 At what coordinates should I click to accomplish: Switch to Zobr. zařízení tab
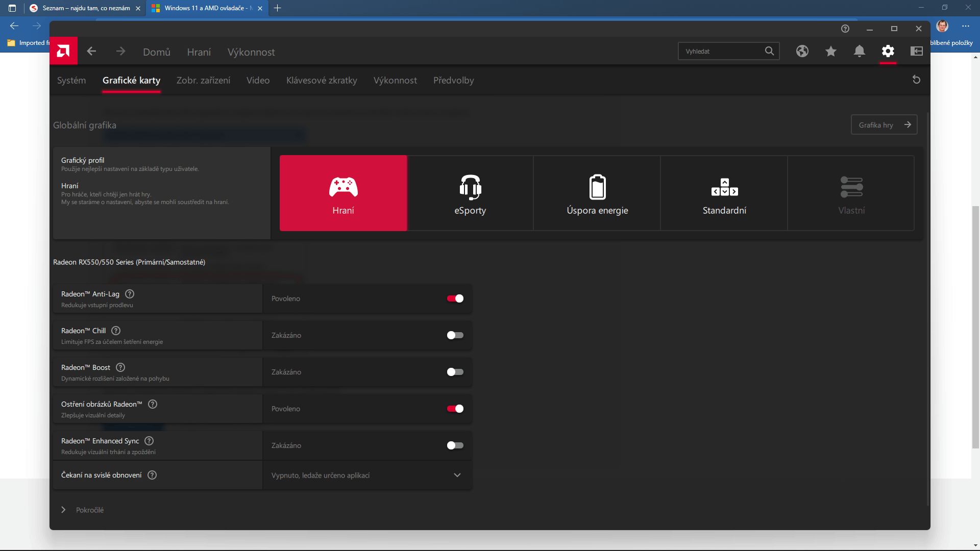(203, 80)
